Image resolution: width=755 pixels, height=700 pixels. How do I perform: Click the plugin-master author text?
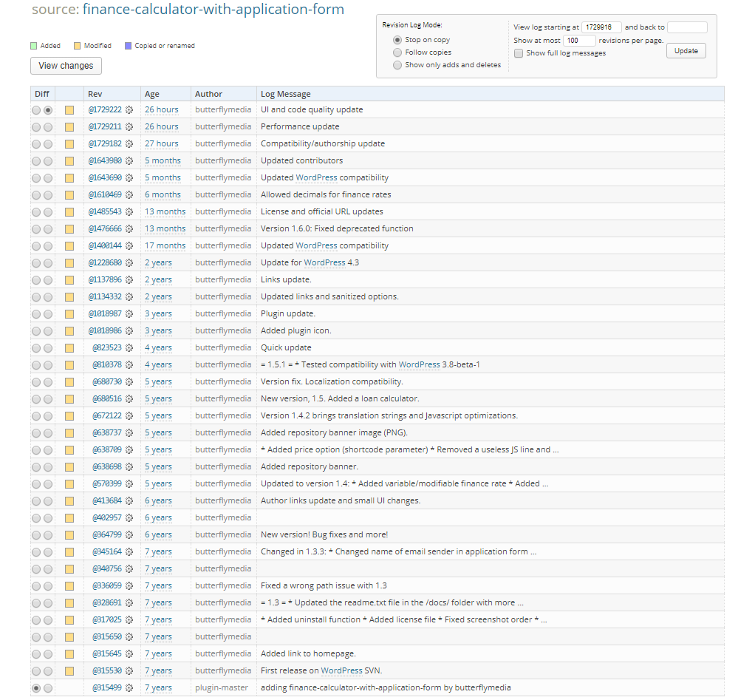pyautogui.click(x=222, y=688)
